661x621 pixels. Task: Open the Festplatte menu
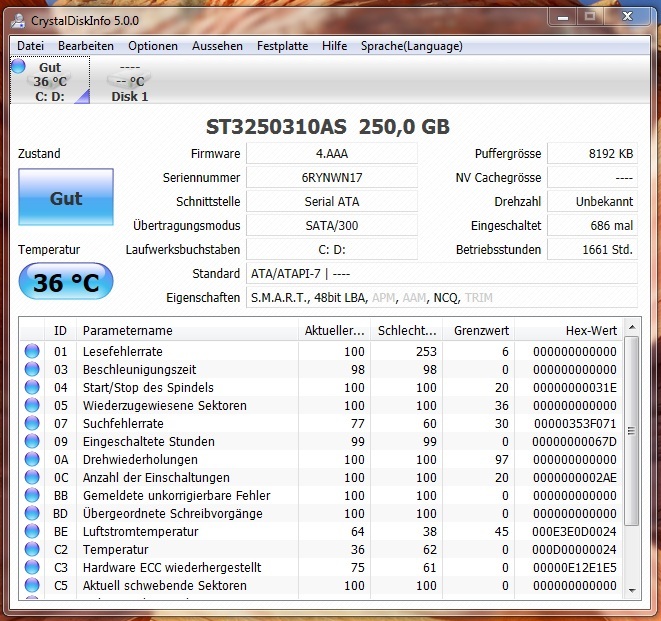(282, 46)
